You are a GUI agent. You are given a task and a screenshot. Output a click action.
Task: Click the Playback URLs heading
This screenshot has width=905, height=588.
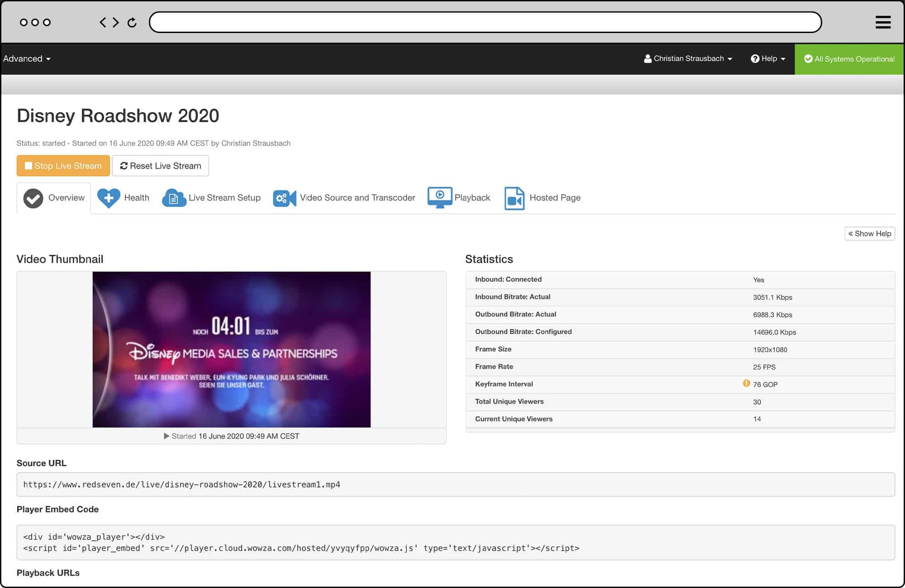(48, 573)
